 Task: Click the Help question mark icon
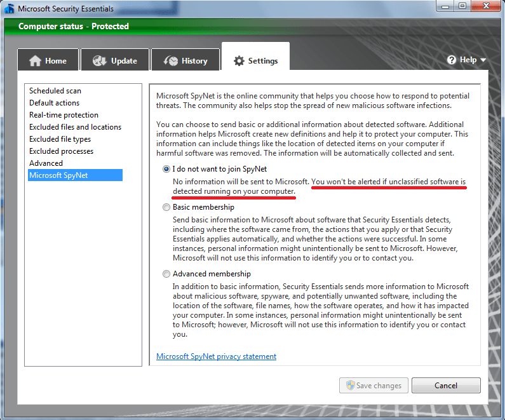coord(452,60)
